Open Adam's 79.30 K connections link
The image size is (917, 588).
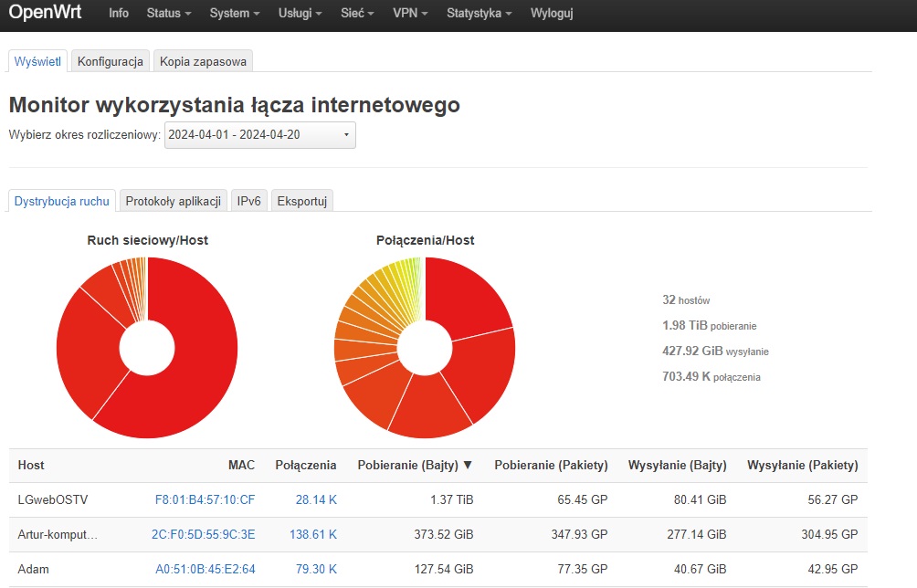click(316, 570)
